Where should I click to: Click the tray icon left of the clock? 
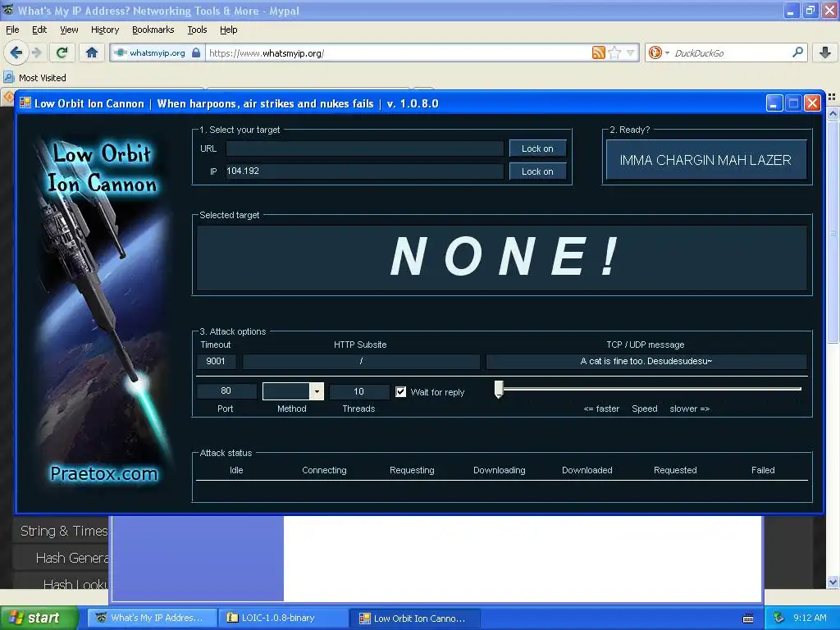[778, 618]
